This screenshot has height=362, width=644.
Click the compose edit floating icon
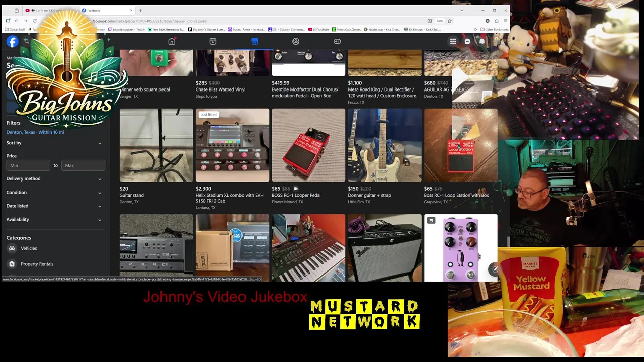pyautogui.click(x=495, y=269)
